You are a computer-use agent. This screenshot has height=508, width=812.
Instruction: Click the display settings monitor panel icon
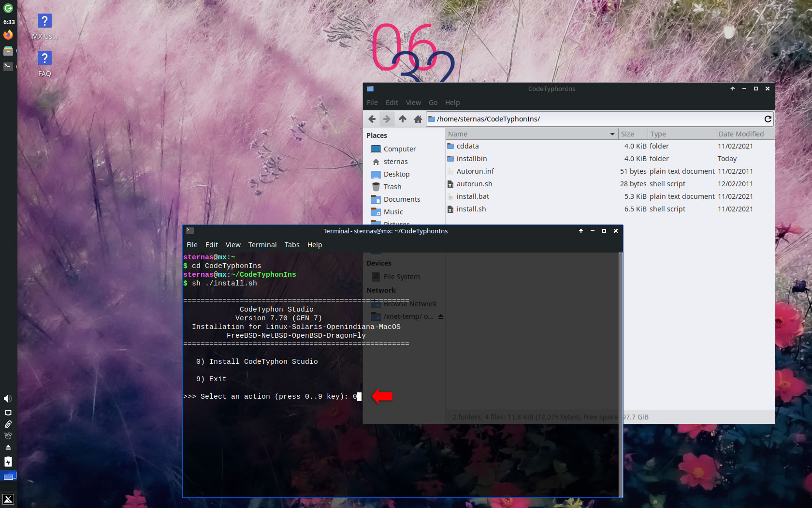pos(8,413)
